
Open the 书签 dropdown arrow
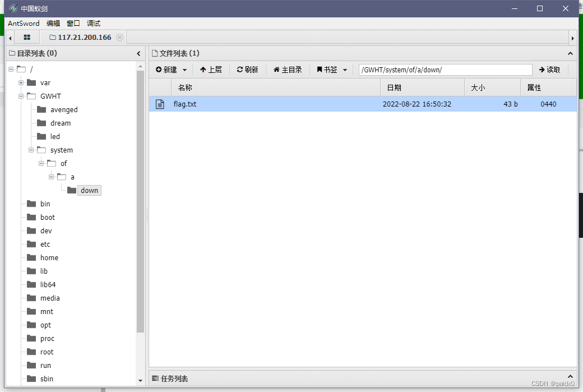tap(345, 70)
